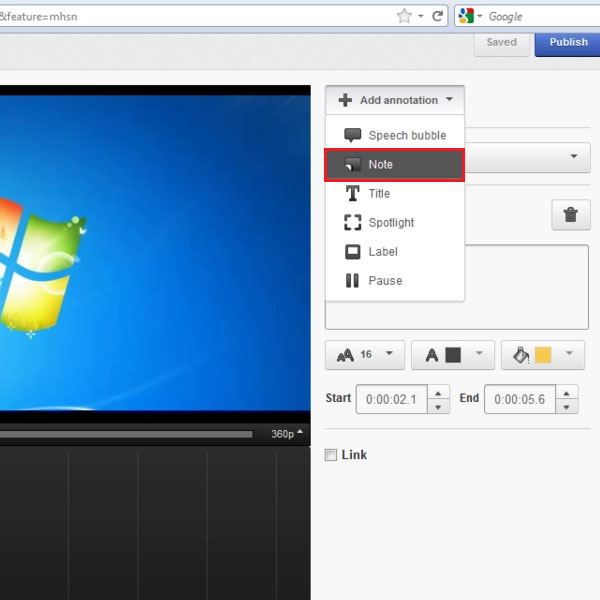Open the Add annotation dropdown arrow
This screenshot has width=600, height=600.
point(449,99)
